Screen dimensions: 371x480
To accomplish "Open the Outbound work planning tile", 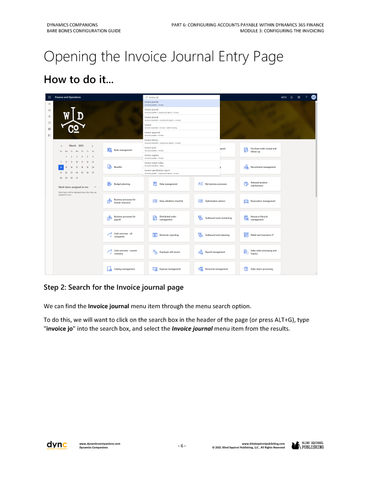I will [x=215, y=235].
